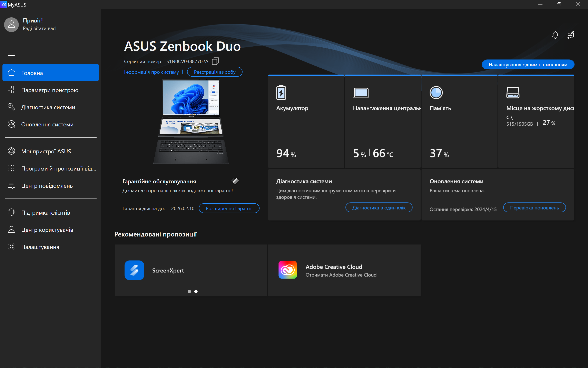Click the battery icon on the Акумулятор card
588x368 pixels.
pos(281,93)
